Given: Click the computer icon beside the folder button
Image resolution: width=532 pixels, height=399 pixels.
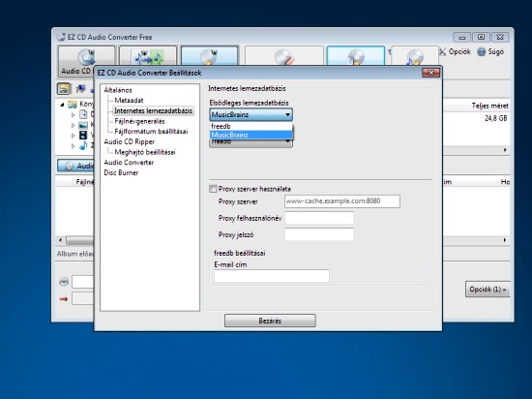Looking at the screenshot, I should (80, 89).
